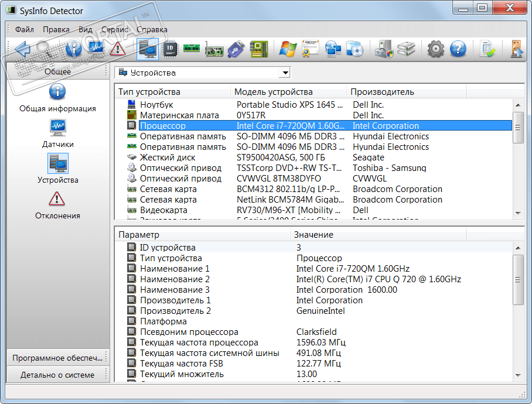Click the back arrow toolbar icon
The image size is (532, 404).
pos(23,49)
